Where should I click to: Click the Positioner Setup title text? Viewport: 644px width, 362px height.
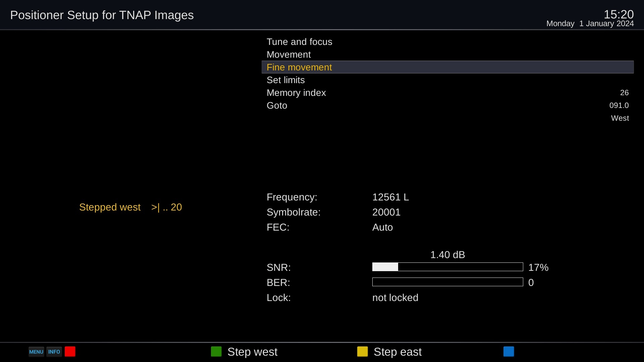coord(102,15)
